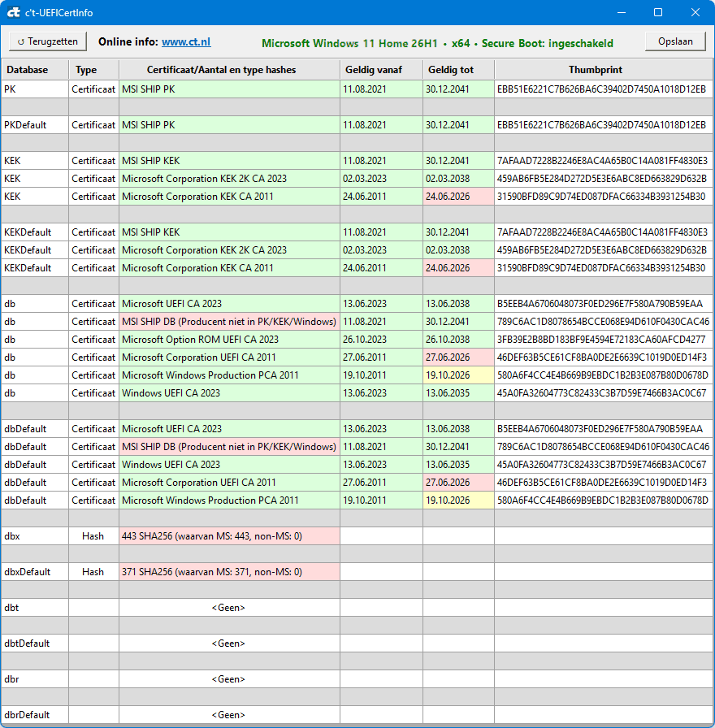Screen dimensions: 715x728
Task: Select the Thumbprint column header
Action: click(x=604, y=70)
